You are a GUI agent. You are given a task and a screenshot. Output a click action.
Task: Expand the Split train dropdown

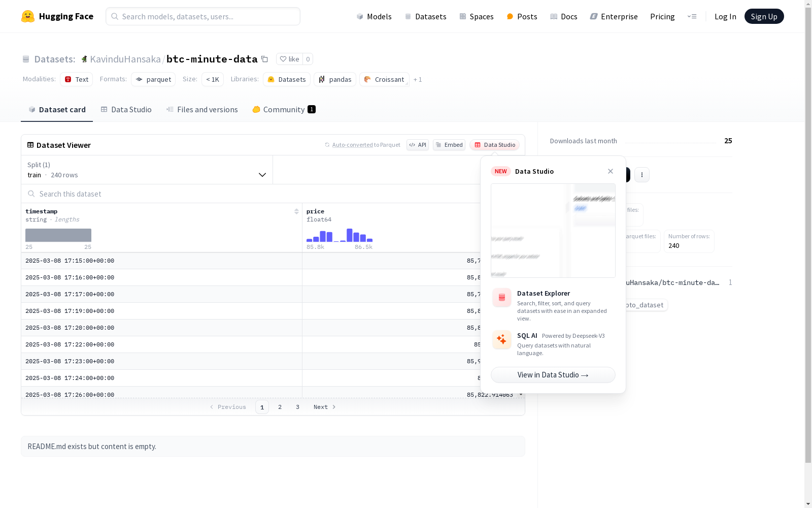click(x=147, y=170)
